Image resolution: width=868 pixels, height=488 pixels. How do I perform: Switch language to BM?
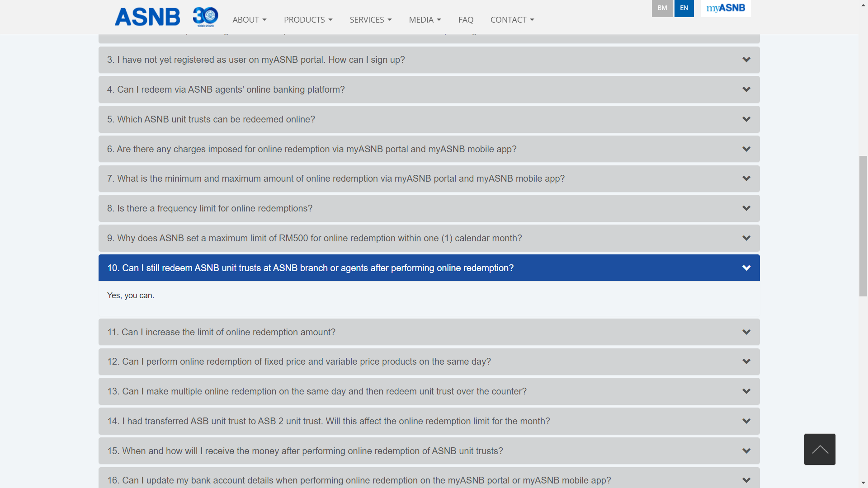662,8
